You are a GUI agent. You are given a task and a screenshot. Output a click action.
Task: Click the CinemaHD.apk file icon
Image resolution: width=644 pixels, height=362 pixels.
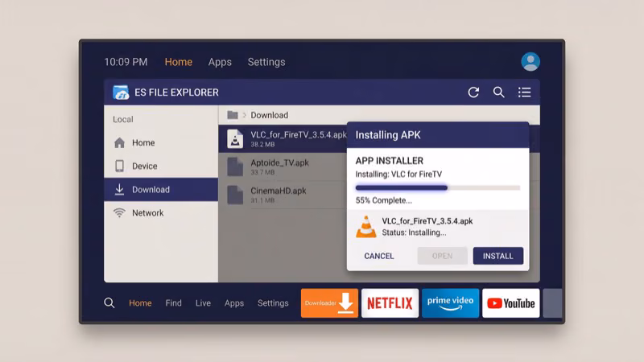[x=235, y=195]
